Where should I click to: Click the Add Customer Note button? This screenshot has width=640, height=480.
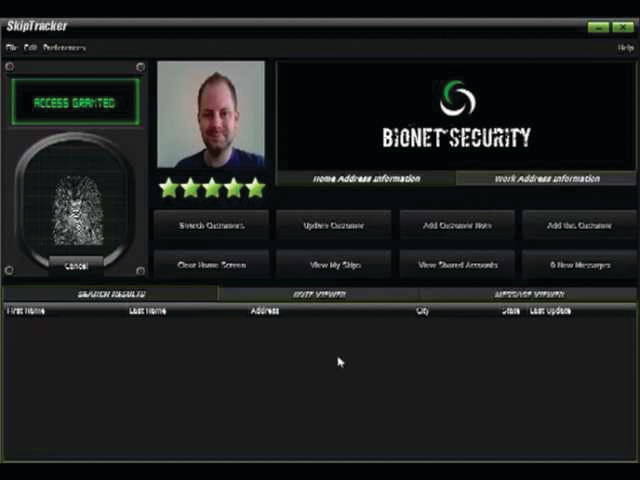click(x=457, y=225)
